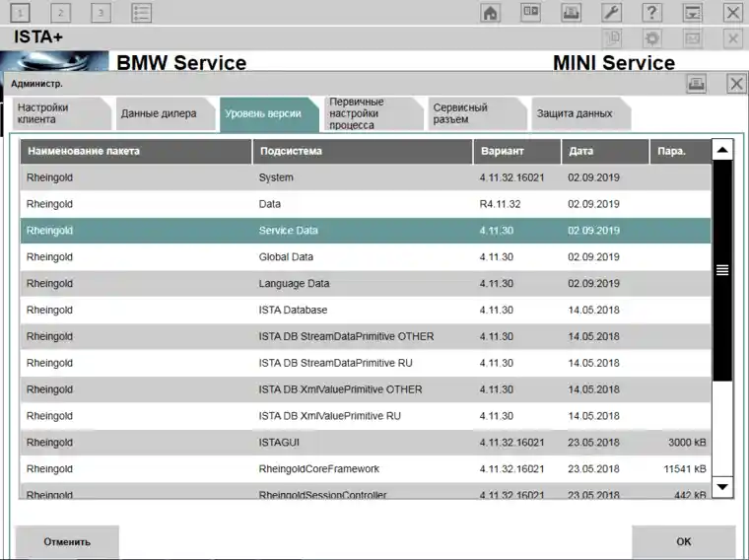Print from Администр. dialog printer icon
This screenshot has height=560, width=749.
pyautogui.click(x=697, y=84)
